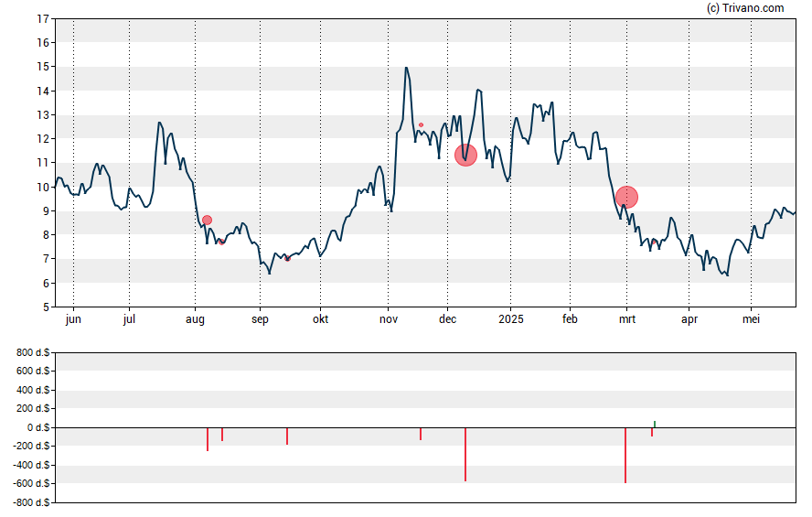Click the 'feb' x-axis label
This screenshot has height=517, width=812.
570,319
